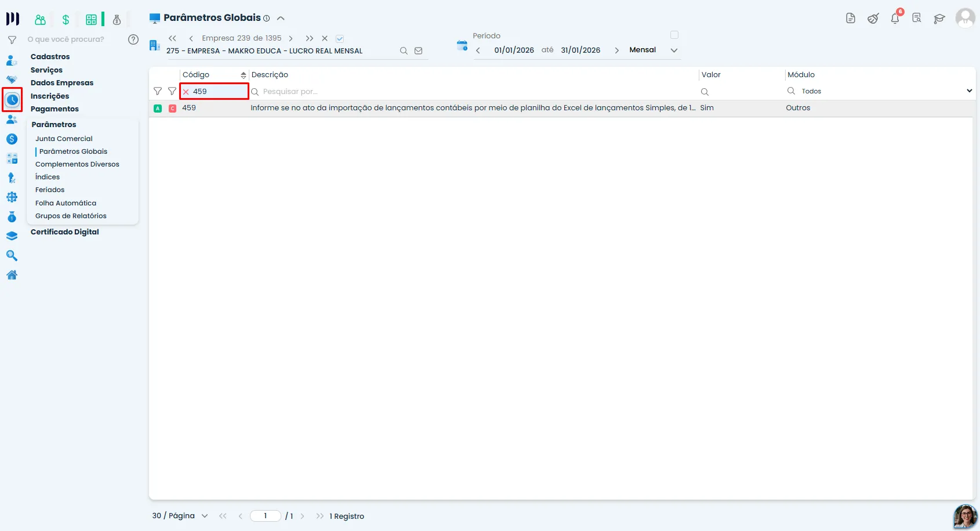The height and width of the screenshot is (531, 980).
Task: Click the money bag icon in top toolbar
Action: pyautogui.click(x=117, y=20)
